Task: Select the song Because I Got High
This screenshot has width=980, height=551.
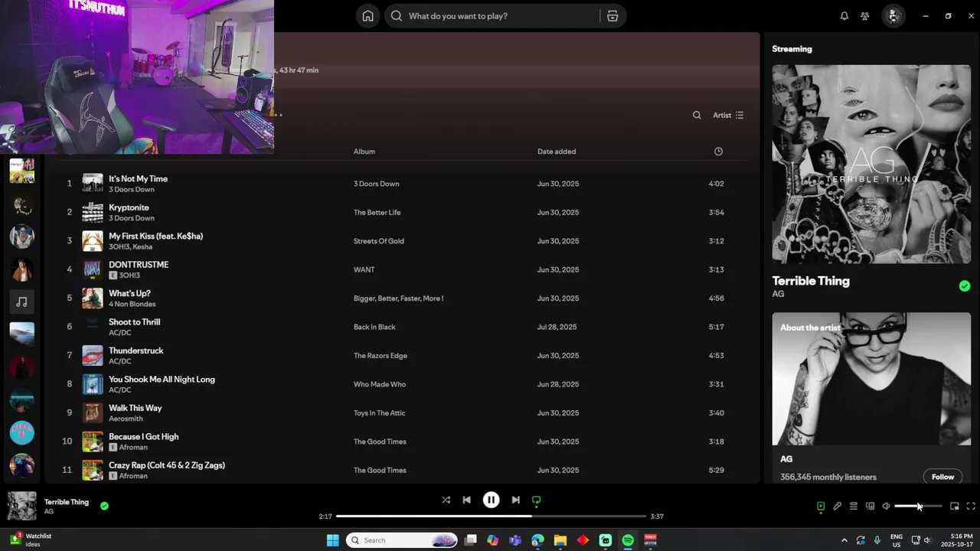Action: coord(143,437)
